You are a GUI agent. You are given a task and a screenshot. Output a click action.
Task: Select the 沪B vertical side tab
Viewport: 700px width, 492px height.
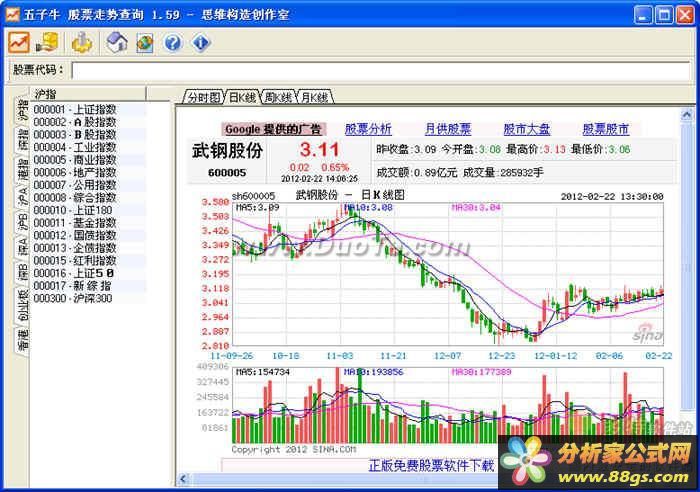tap(23, 222)
